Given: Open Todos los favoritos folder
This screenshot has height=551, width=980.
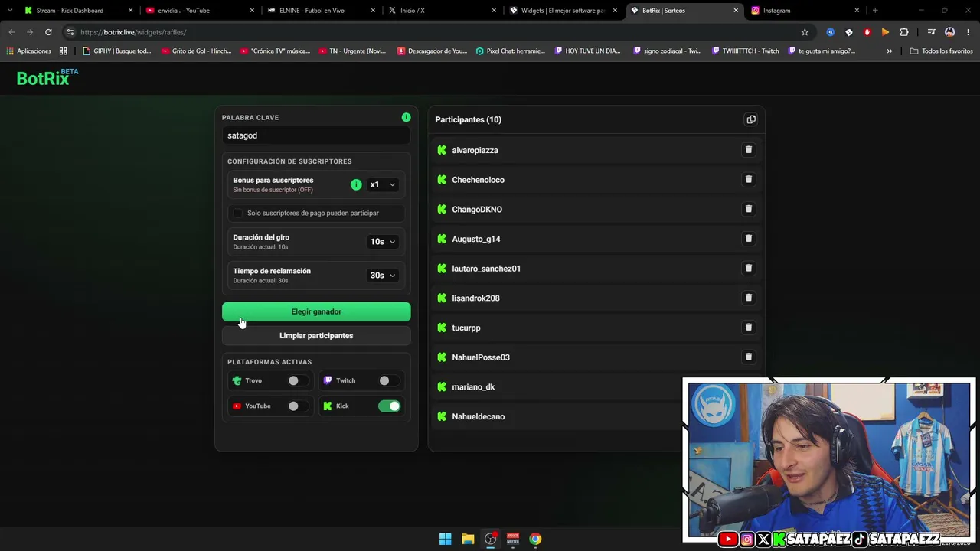Looking at the screenshot, I should coord(942,51).
